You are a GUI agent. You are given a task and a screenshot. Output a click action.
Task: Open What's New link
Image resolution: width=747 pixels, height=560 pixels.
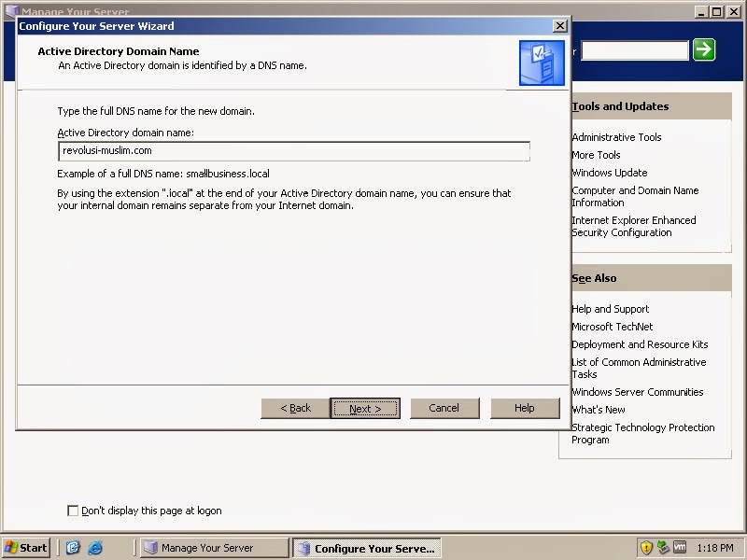[599, 410]
